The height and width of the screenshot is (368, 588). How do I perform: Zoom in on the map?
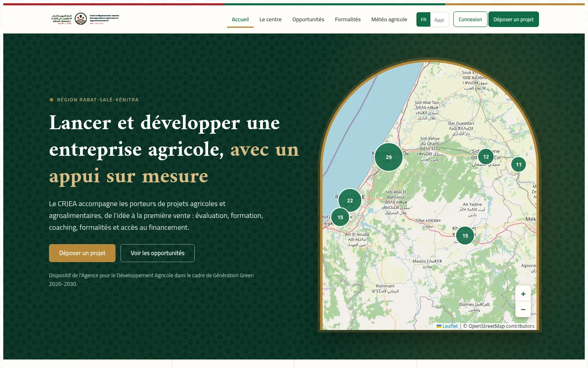(x=523, y=294)
